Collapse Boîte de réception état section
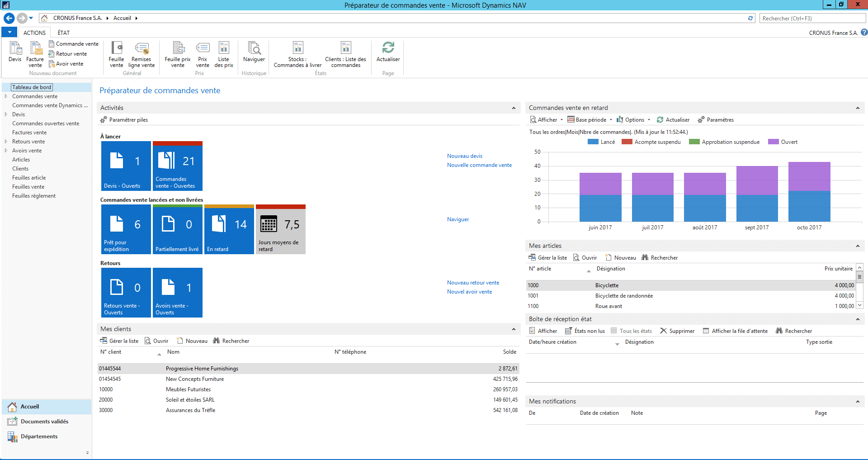 858,319
